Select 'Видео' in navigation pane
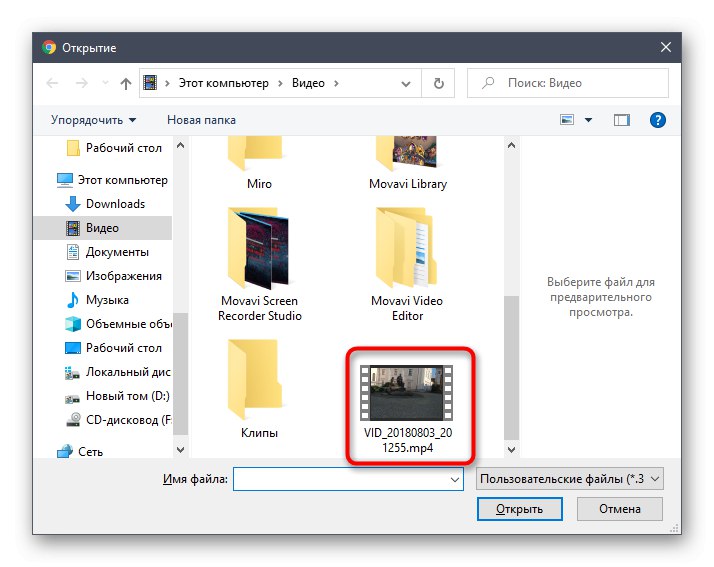The image size is (714, 567). click(x=102, y=228)
